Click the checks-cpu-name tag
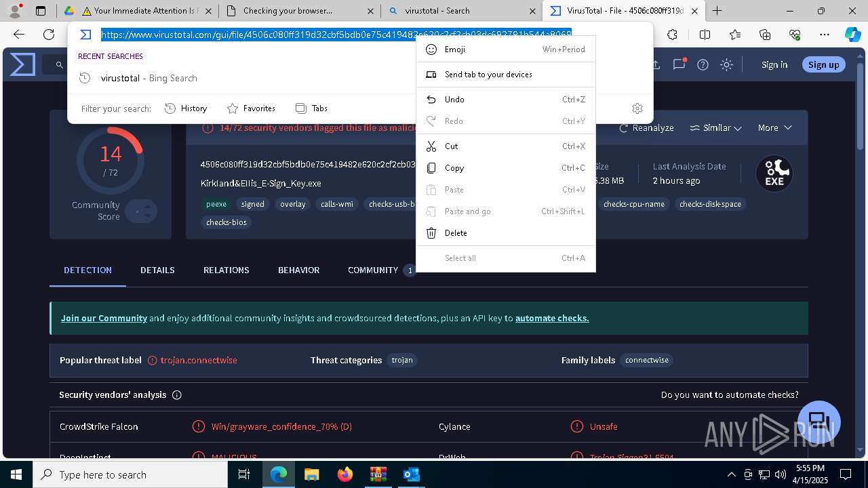 point(634,204)
